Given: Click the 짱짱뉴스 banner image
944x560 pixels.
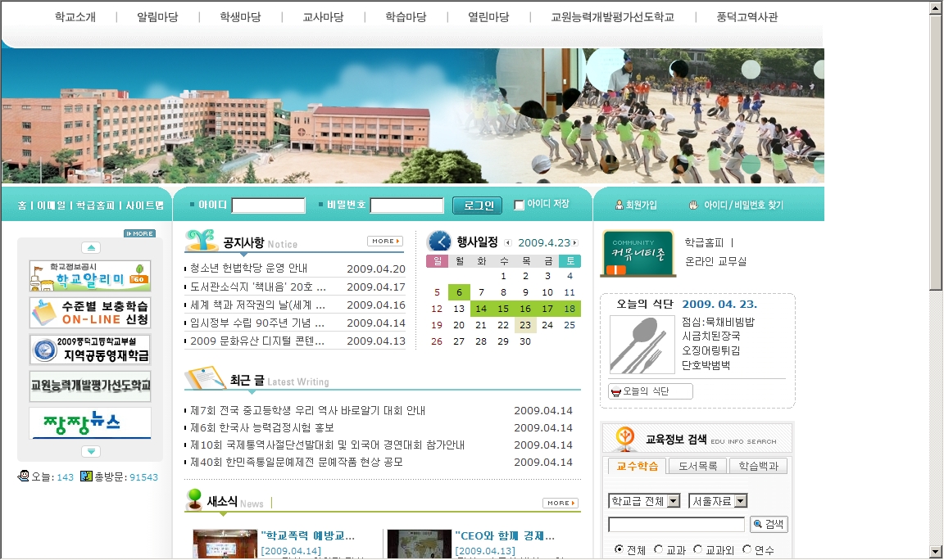Looking at the screenshot, I should point(90,423).
